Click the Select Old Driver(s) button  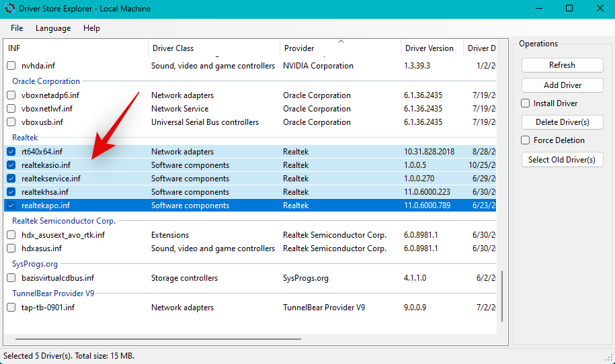click(562, 159)
